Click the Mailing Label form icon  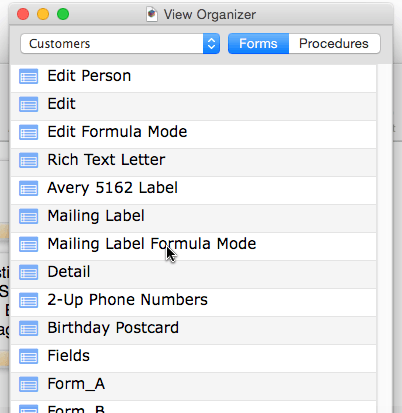click(x=28, y=216)
